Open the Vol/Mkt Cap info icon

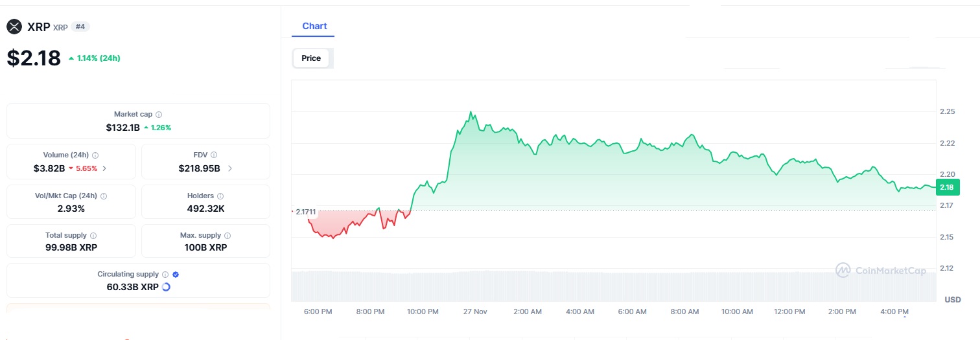(104, 196)
